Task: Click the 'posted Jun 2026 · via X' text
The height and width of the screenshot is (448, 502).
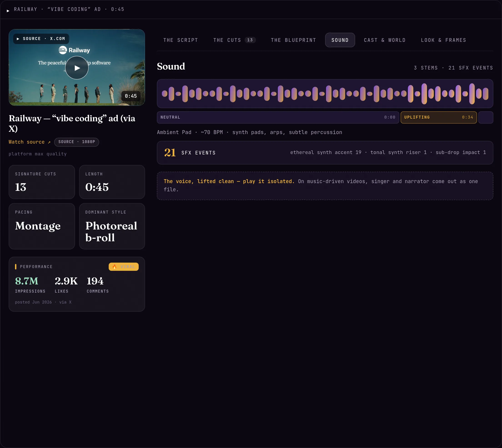Action: point(43,302)
